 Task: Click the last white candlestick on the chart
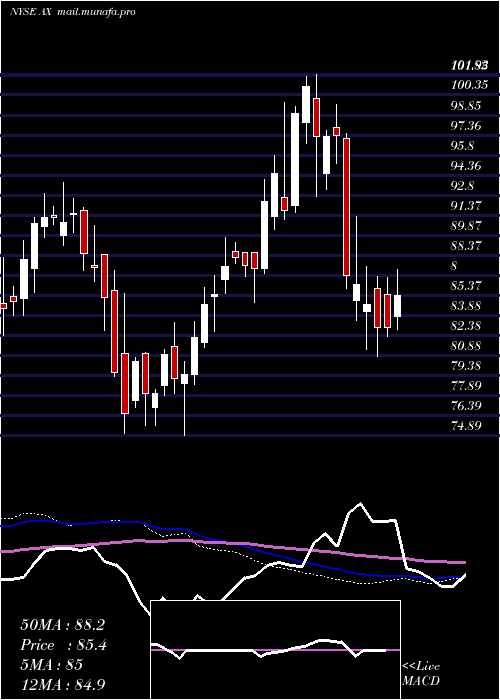coord(397,306)
